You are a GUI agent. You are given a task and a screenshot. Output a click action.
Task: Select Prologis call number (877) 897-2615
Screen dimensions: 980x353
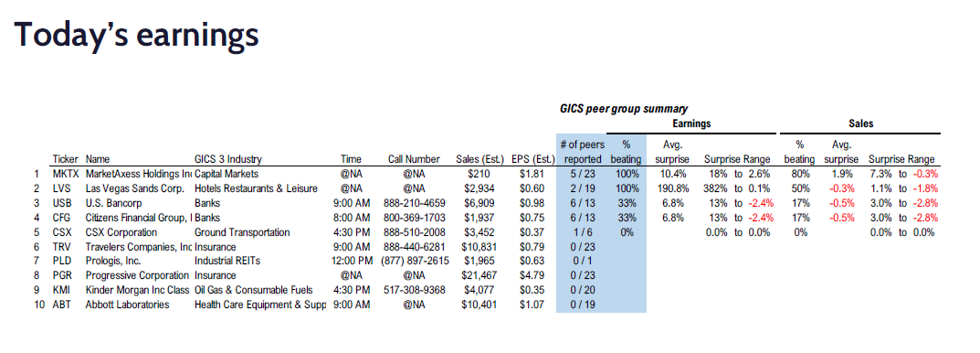[x=415, y=262]
